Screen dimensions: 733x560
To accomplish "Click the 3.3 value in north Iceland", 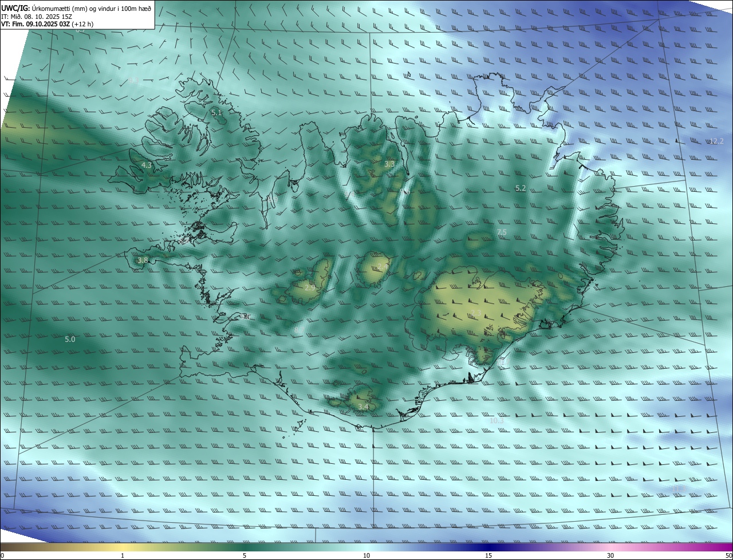I will 389,164.
